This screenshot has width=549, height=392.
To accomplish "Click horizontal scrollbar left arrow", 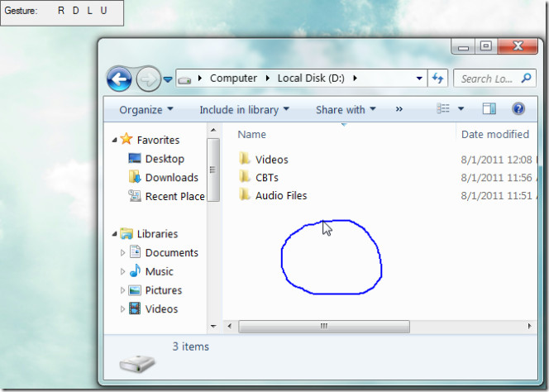I will pos(230,326).
